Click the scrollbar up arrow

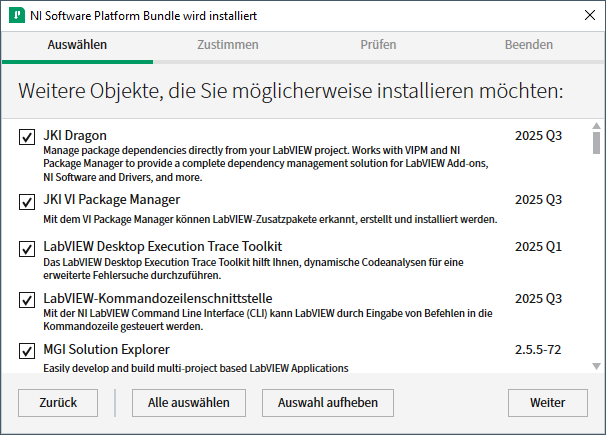596,125
